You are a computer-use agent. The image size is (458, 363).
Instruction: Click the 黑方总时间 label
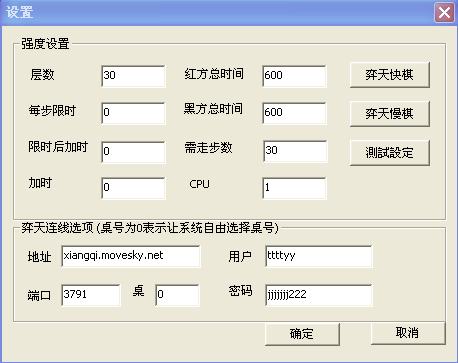tap(213, 109)
